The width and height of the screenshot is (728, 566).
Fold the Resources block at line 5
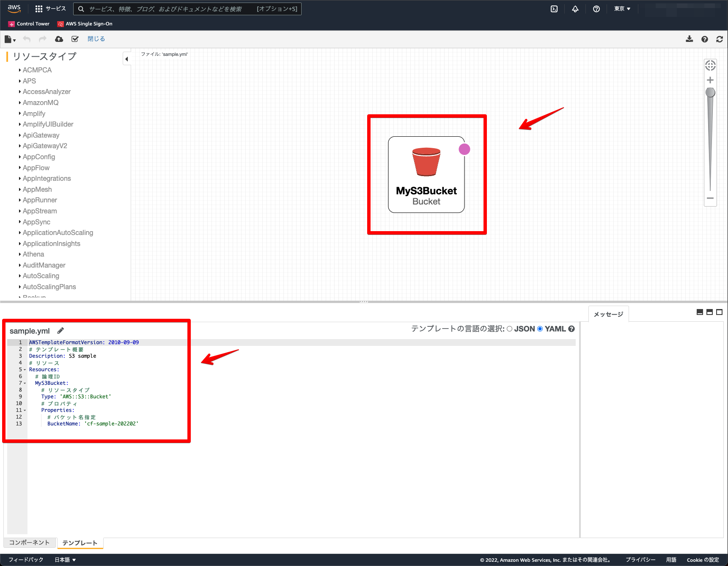click(25, 370)
